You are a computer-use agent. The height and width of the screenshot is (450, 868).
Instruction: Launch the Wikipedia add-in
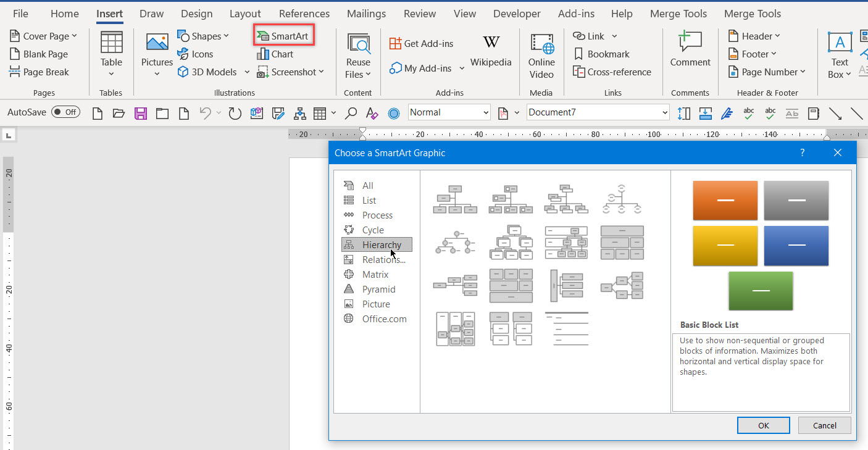tap(491, 51)
